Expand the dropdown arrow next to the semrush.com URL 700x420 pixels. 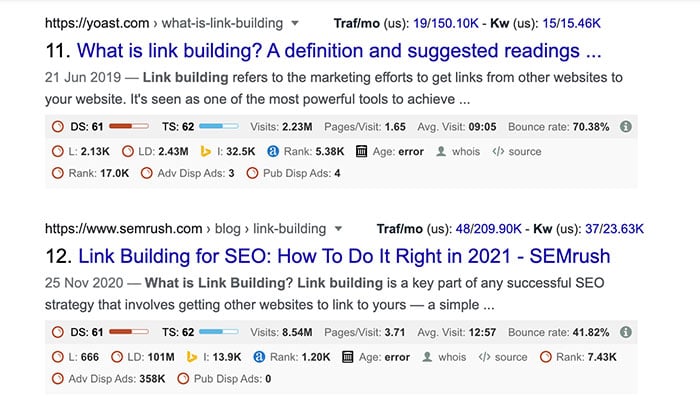[x=338, y=229]
